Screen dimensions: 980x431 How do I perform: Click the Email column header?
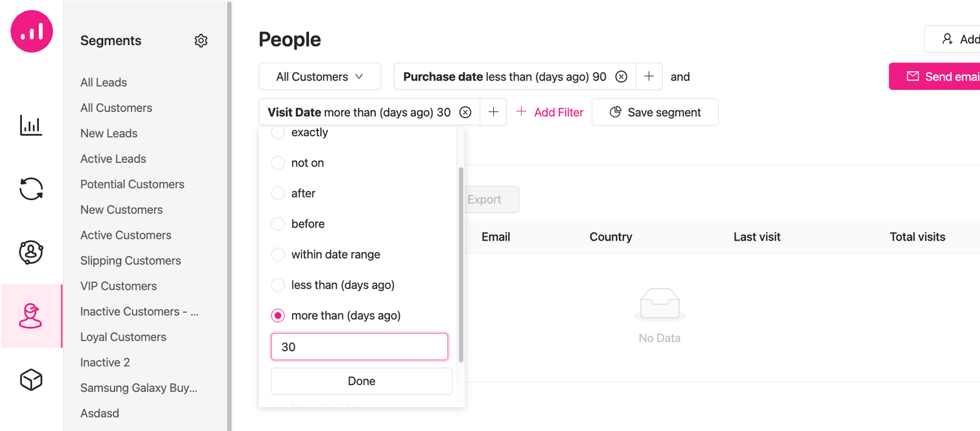(496, 237)
